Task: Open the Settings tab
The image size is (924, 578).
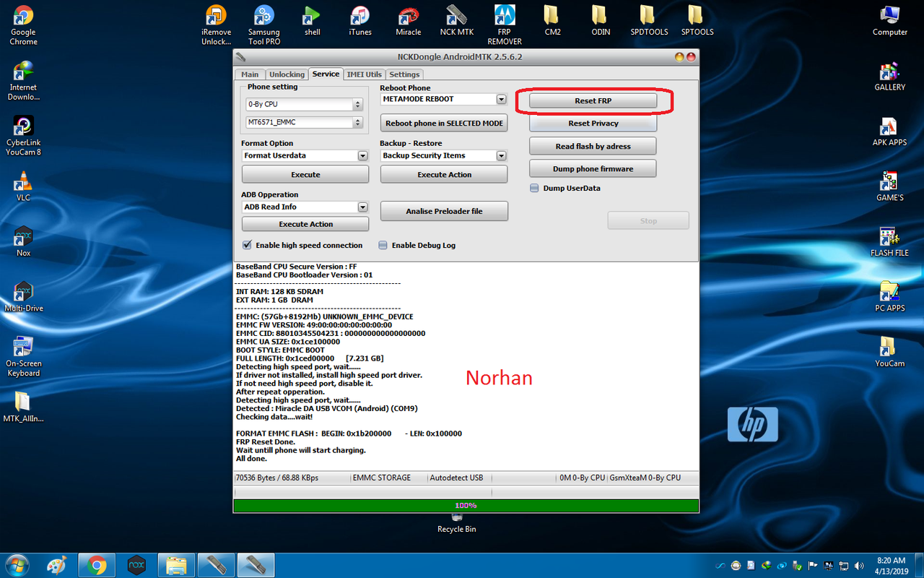Action: click(x=404, y=74)
